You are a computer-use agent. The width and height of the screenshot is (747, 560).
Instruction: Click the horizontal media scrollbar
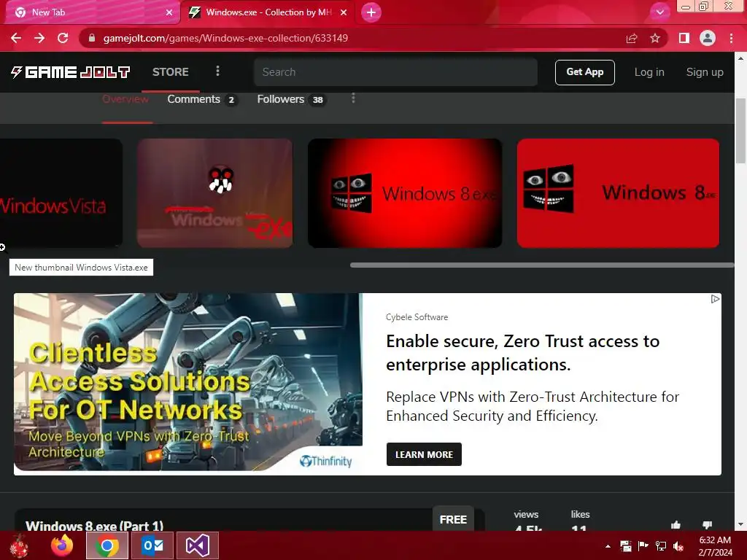pyautogui.click(x=542, y=265)
